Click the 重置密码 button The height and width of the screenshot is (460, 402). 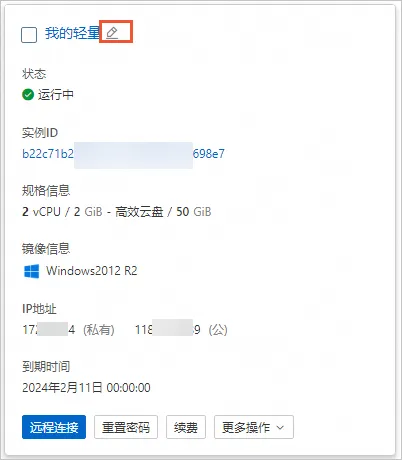coord(126,427)
